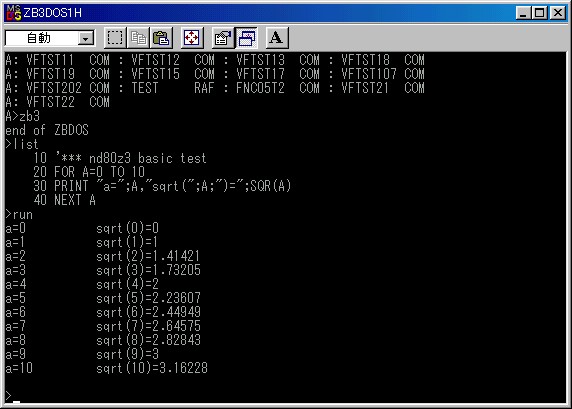Close the ZB3DOS1H window

[x=558, y=13]
